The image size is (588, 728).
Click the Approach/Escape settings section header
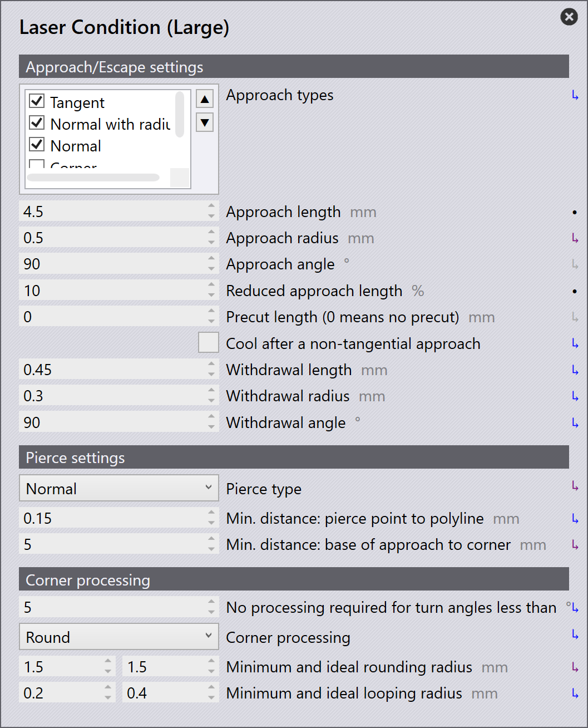coord(294,67)
